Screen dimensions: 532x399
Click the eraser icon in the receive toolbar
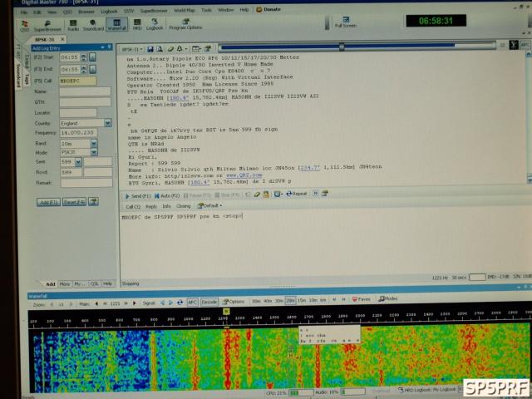point(170,49)
